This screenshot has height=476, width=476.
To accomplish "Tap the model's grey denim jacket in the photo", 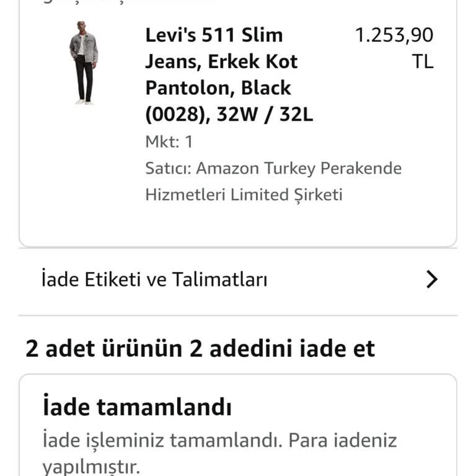I will click(84, 47).
